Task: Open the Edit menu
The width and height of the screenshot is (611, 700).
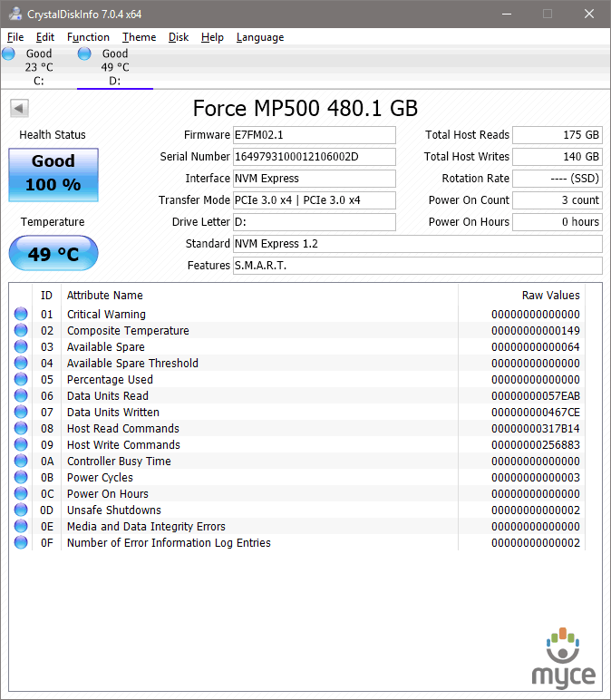Action: coord(45,37)
